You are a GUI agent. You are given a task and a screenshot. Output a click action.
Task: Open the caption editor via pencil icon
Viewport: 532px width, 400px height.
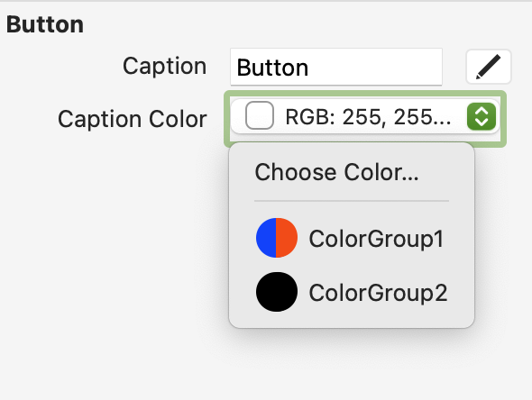pos(488,67)
